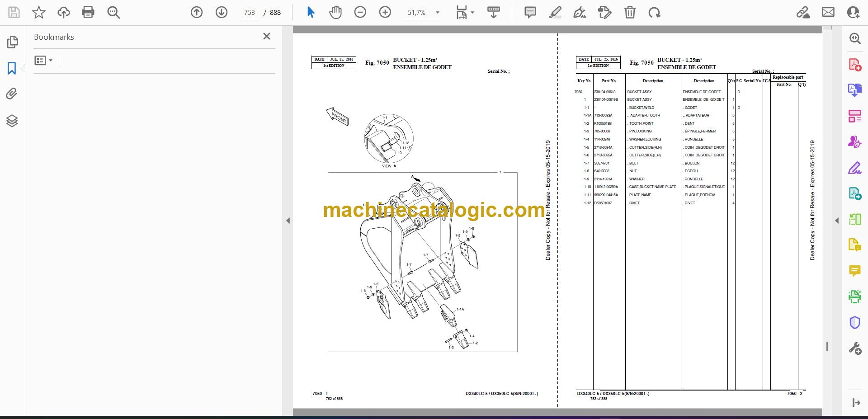The image size is (868, 419).
Task: Add a star bookmark to the file
Action: click(39, 12)
